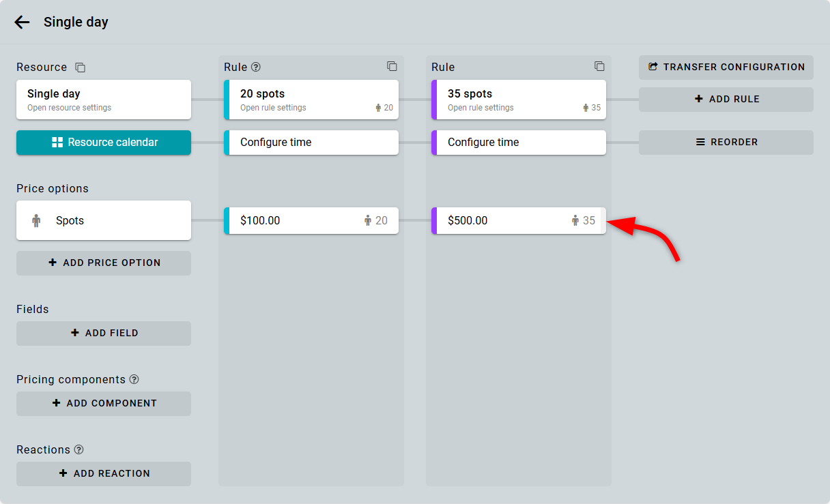Click help icon beside first Rule heading
The image size is (830, 504).
click(256, 67)
